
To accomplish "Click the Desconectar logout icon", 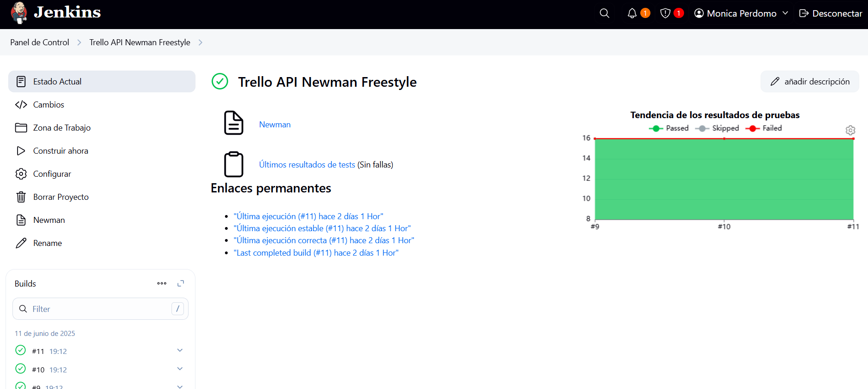I will [804, 13].
